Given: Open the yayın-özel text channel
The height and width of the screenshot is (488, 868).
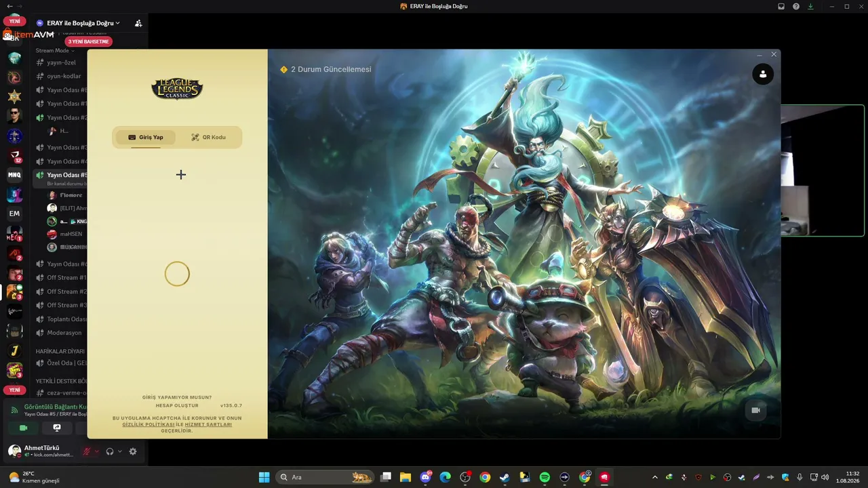Looking at the screenshot, I should (x=61, y=62).
